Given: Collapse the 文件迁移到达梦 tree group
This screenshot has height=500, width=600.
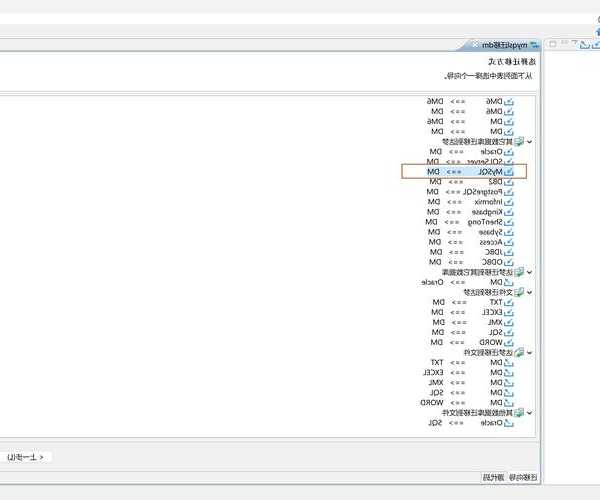Looking at the screenshot, I should tap(530, 292).
